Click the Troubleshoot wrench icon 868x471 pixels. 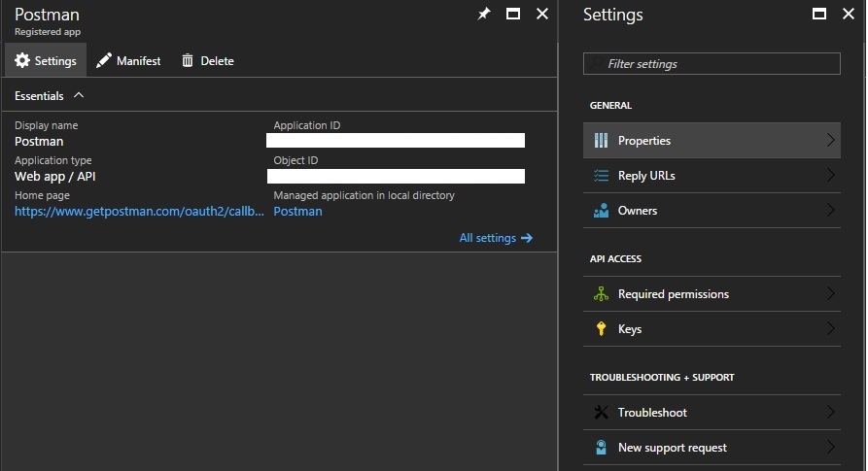(x=601, y=412)
